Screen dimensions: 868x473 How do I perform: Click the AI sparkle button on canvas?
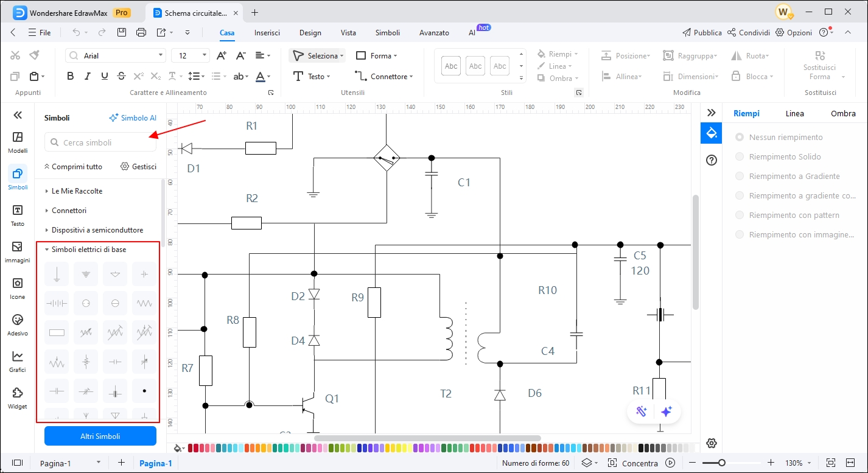(667, 412)
